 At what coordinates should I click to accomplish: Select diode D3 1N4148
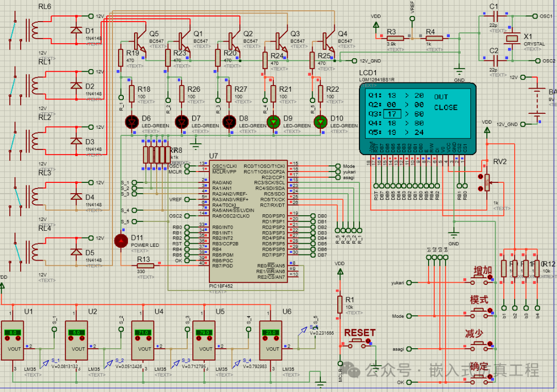[76, 141]
